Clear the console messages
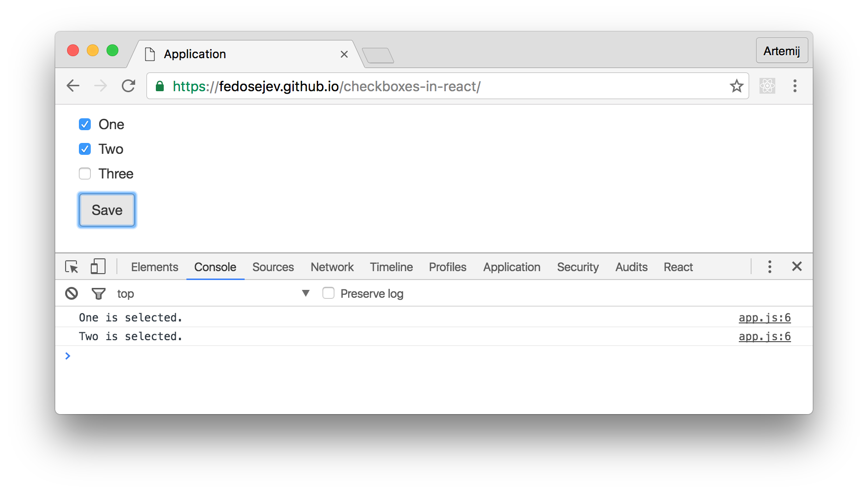Screen dimensions: 868x493 pos(71,293)
